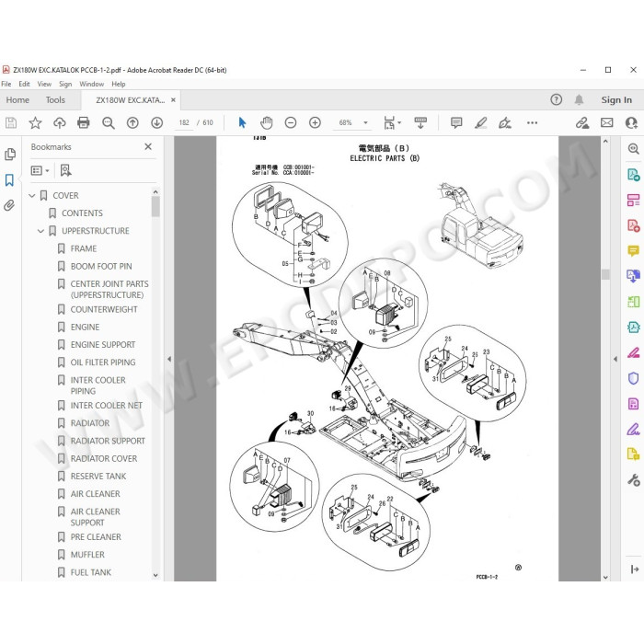Open the View menu
The image size is (644, 644).
[44, 84]
